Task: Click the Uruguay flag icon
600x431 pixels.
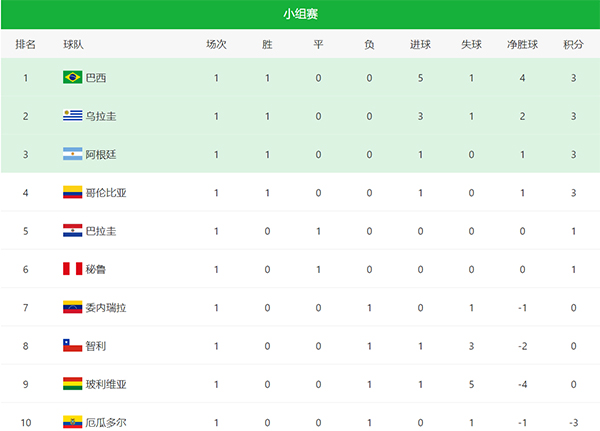Action: click(x=72, y=116)
